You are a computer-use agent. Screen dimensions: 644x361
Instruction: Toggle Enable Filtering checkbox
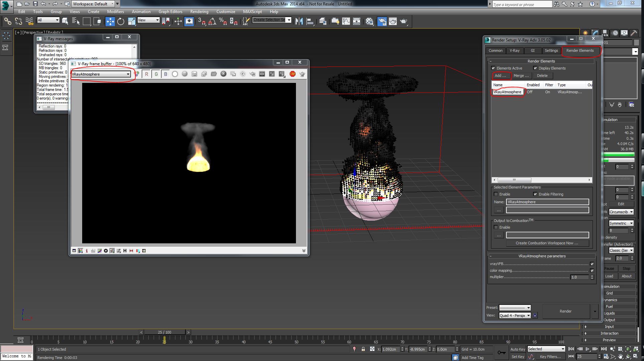tap(535, 194)
